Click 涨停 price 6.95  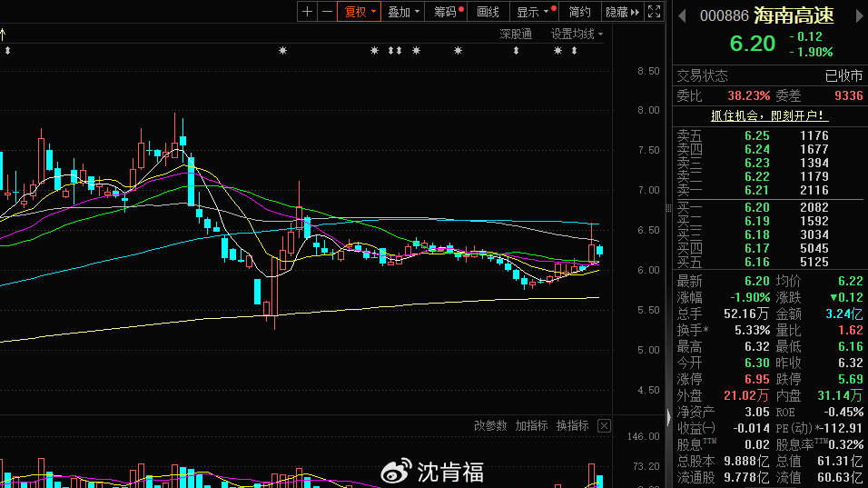pyautogui.click(x=756, y=380)
